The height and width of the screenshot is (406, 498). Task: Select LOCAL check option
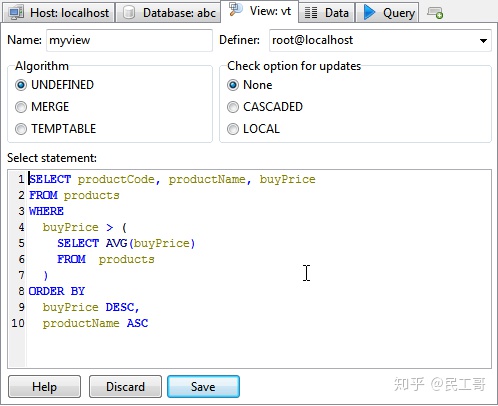(233, 129)
